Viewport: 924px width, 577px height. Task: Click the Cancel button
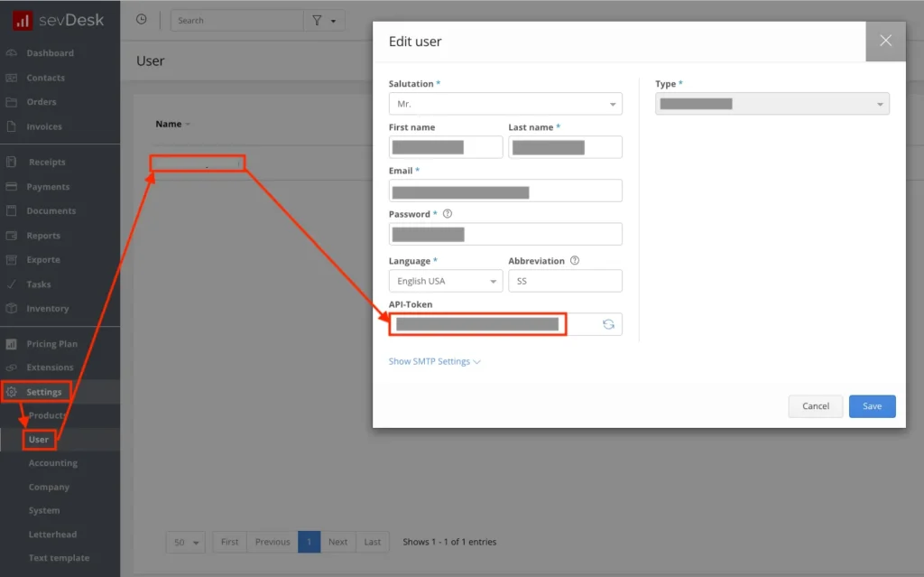pyautogui.click(x=815, y=406)
